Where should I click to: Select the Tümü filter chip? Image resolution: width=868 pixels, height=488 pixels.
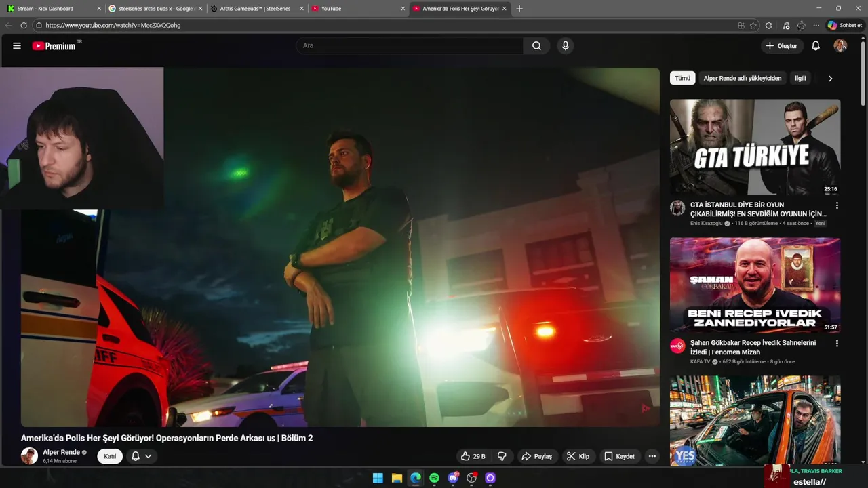(682, 78)
